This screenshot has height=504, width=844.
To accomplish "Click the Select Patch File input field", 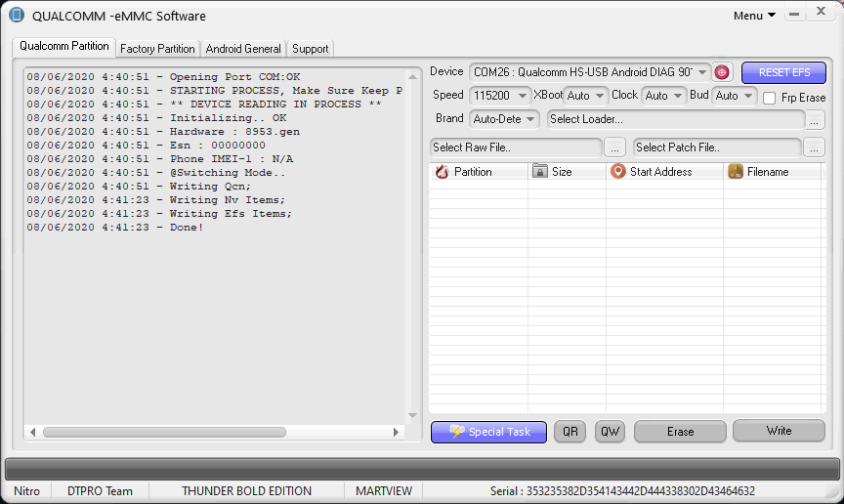I will pos(717,147).
